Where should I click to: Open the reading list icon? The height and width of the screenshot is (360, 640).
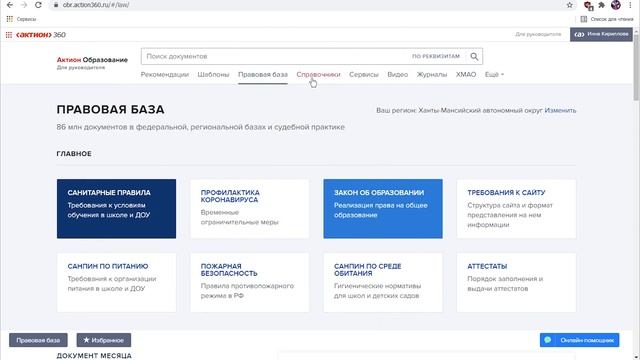tap(584, 19)
